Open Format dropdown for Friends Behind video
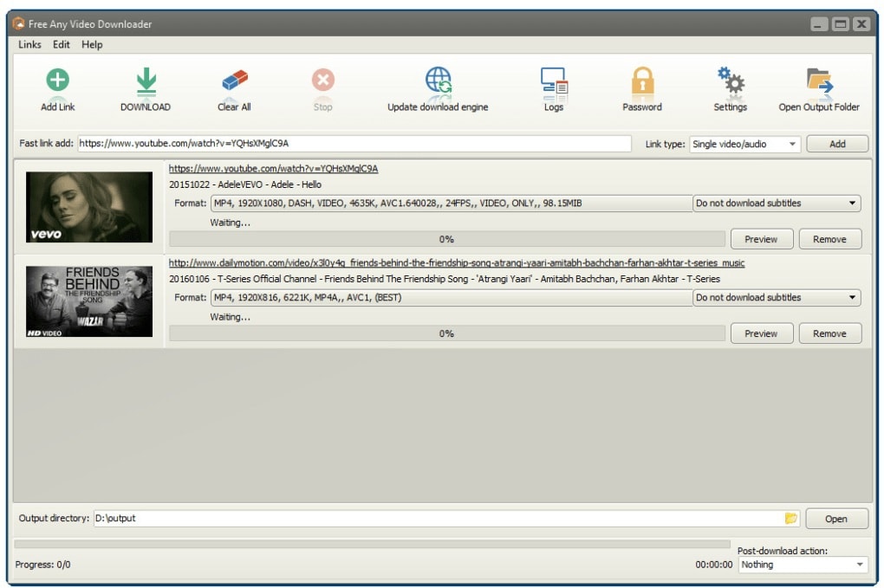Image resolution: width=884 pixels, height=588 pixels. (x=451, y=298)
